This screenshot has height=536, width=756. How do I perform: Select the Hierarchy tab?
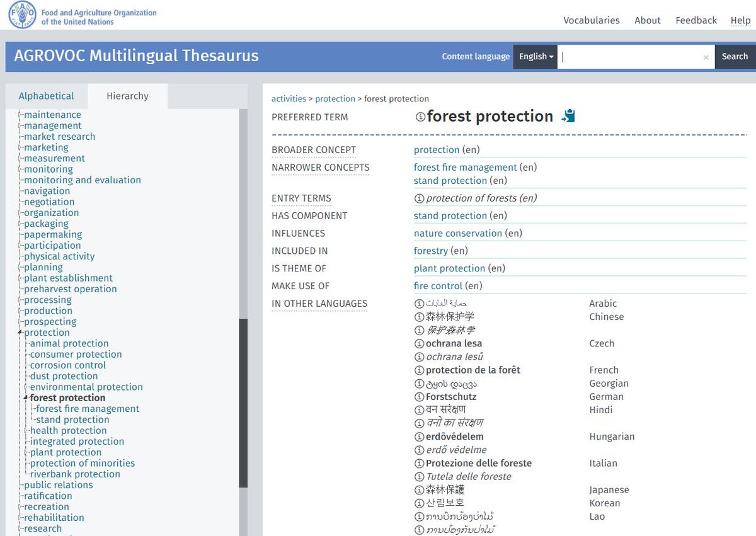127,96
